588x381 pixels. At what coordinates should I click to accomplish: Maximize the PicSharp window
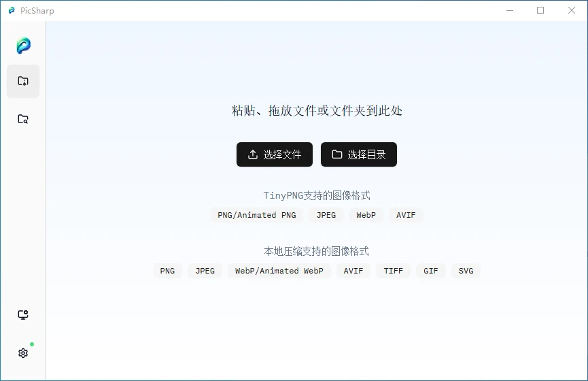540,10
